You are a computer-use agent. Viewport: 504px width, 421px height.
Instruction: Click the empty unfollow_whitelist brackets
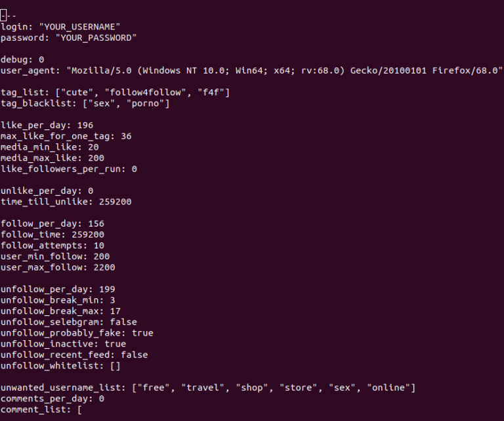[x=115, y=366]
